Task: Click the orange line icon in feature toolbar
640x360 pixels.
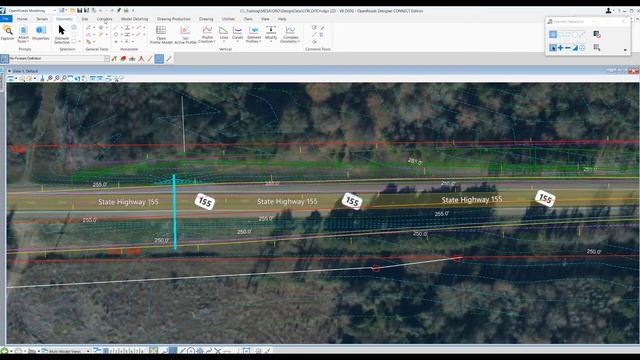Action: (150, 59)
